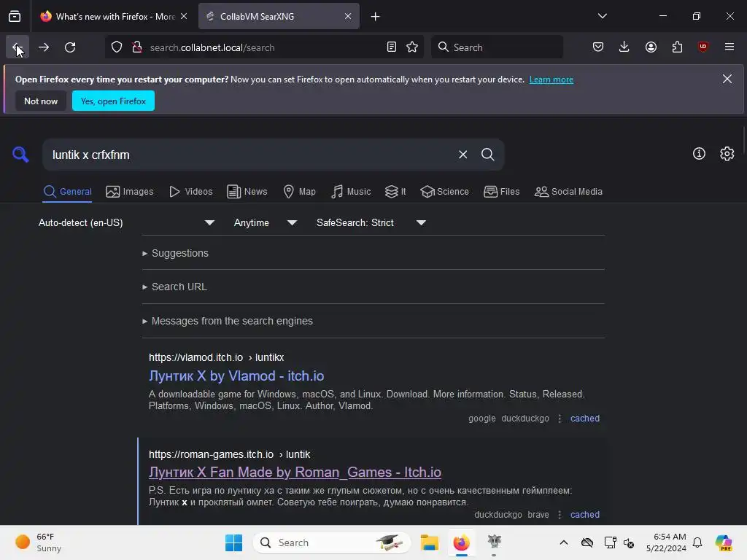Open the uBlock Origin extension icon

pos(703,47)
